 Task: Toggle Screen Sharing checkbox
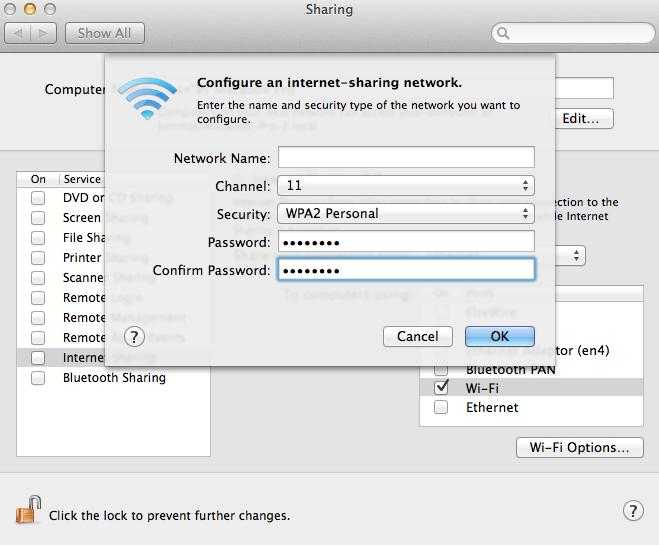tap(38, 218)
